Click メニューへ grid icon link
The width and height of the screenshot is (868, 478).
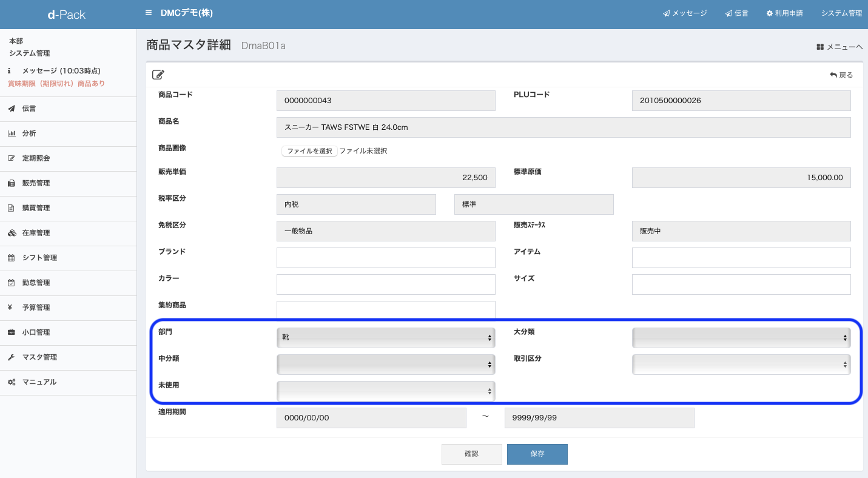(x=839, y=47)
